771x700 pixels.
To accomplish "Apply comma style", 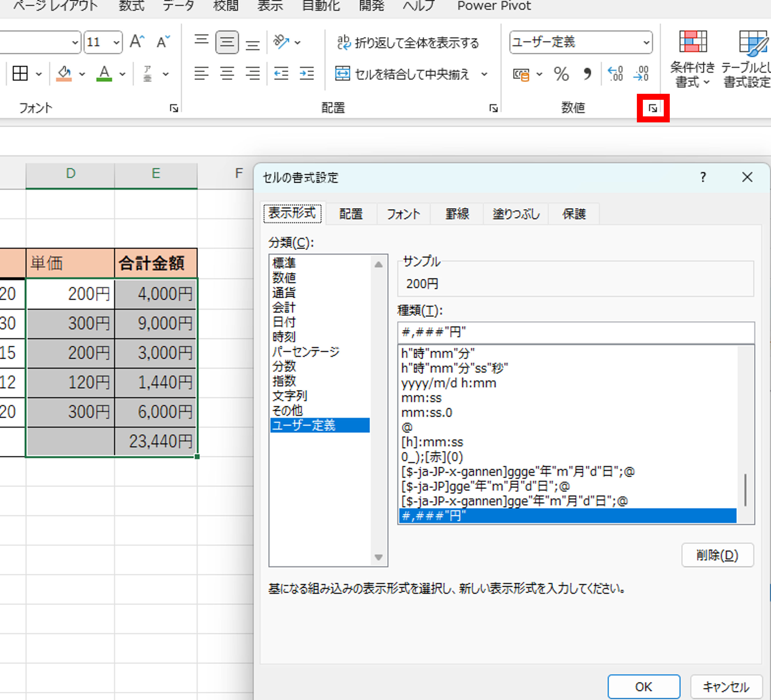I will (x=587, y=74).
